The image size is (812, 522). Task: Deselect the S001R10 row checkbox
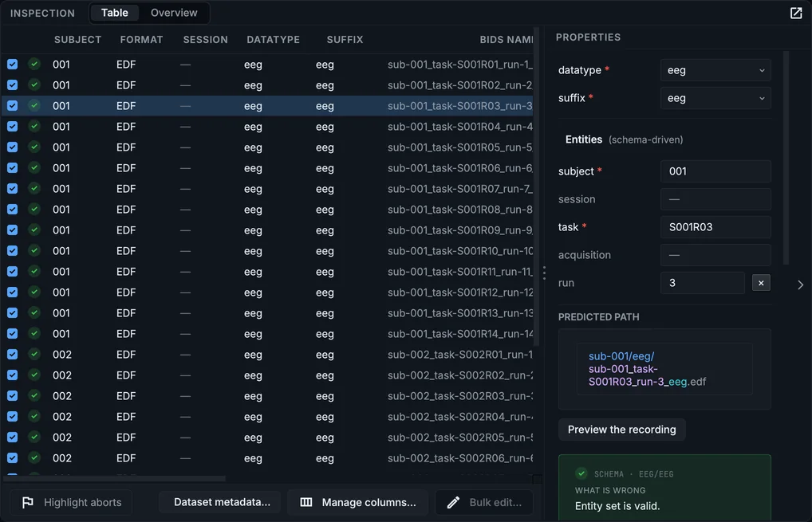pos(13,250)
